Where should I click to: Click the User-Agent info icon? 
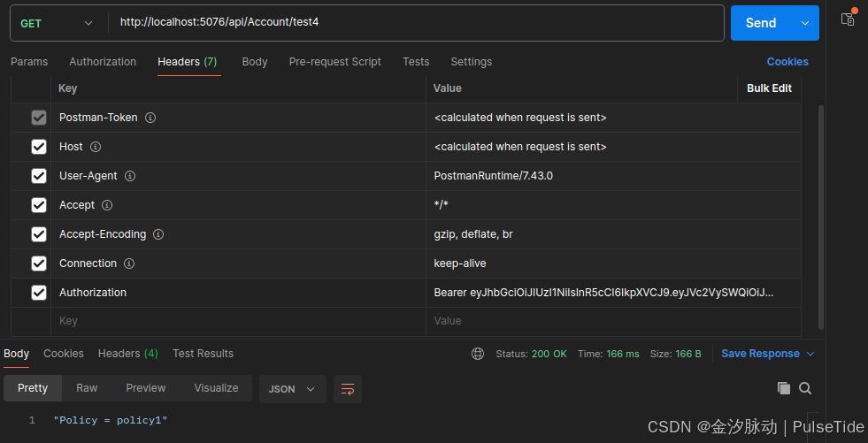click(x=130, y=176)
